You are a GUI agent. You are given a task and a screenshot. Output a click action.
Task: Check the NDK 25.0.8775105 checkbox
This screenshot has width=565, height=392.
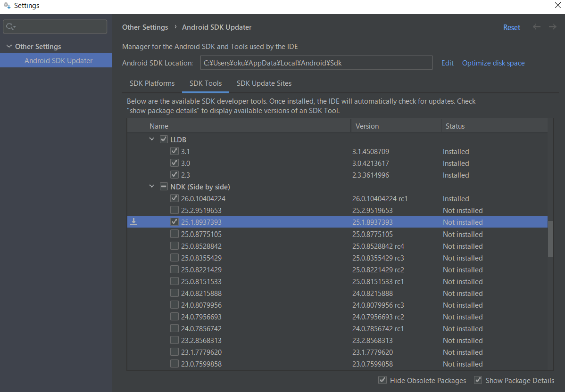click(174, 234)
